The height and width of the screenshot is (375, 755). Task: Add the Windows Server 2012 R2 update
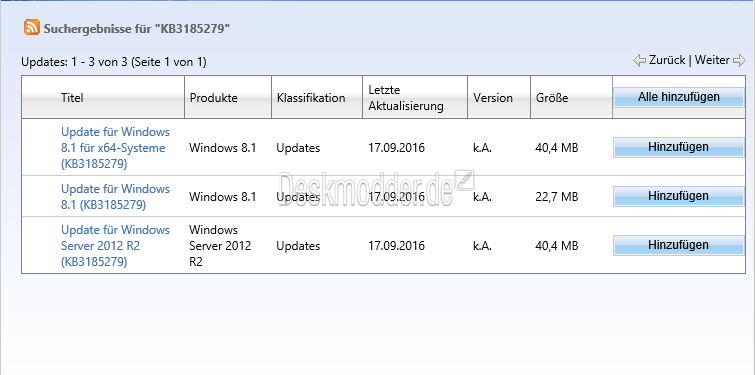pos(678,245)
